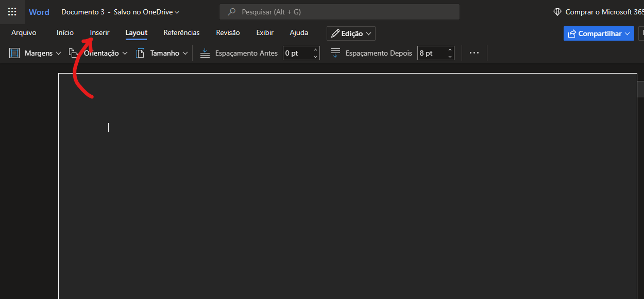
Task: Open the document name dropdown chevron
Action: coord(177,12)
